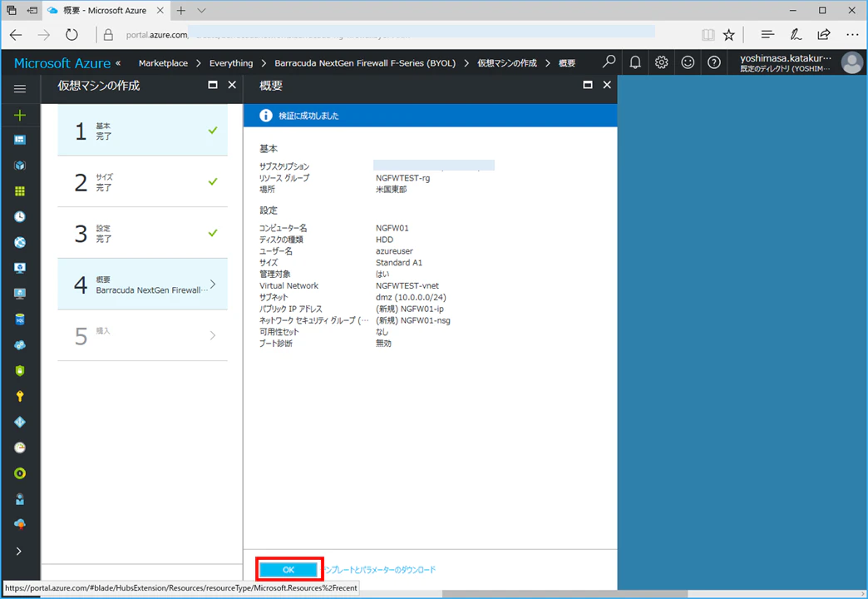Click the browser Share icon
Screen dimensions: 868x599
click(x=824, y=35)
